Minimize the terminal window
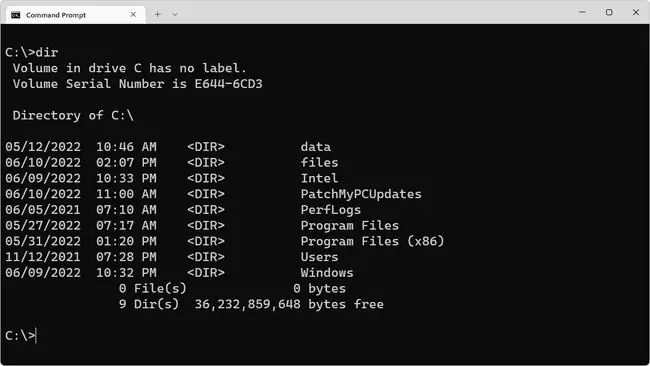The height and width of the screenshot is (366, 650). (582, 12)
